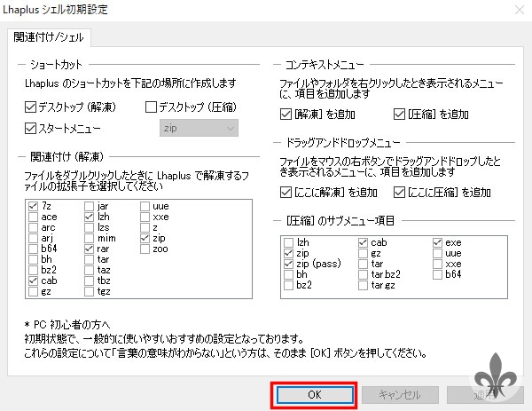Image resolution: width=532 pixels, height=411 pixels.
Task: Check arj extension association
Action: click(x=33, y=238)
